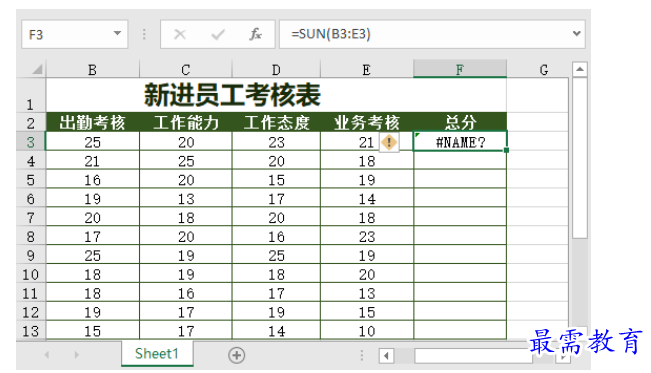Image resolution: width=651 pixels, height=373 pixels.
Task: Select empty total cell F4
Action: [460, 160]
